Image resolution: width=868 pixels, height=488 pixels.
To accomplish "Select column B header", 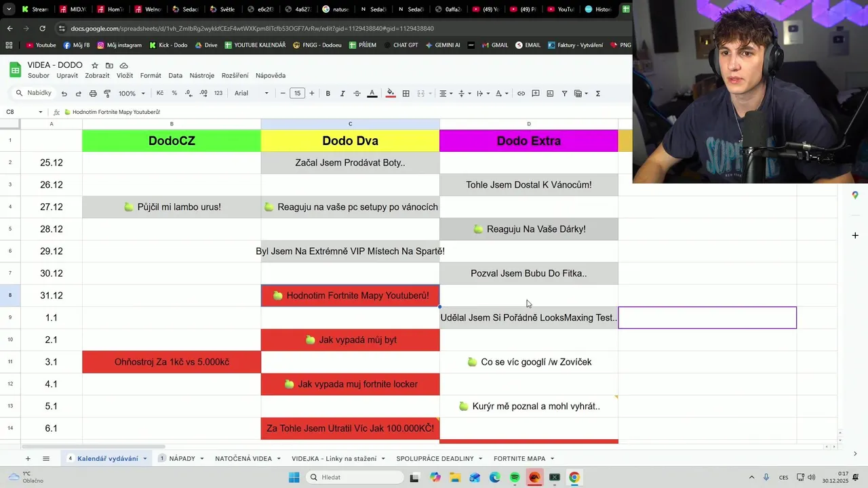I will tap(172, 124).
